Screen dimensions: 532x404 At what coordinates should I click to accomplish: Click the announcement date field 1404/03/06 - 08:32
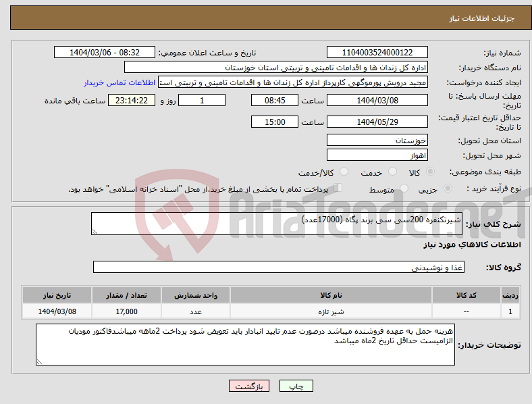(x=105, y=52)
